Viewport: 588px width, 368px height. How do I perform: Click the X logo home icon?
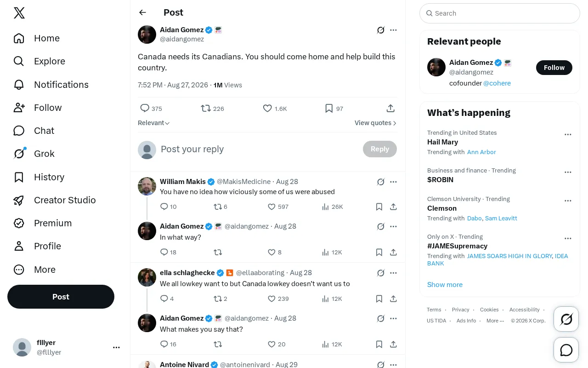click(x=19, y=13)
